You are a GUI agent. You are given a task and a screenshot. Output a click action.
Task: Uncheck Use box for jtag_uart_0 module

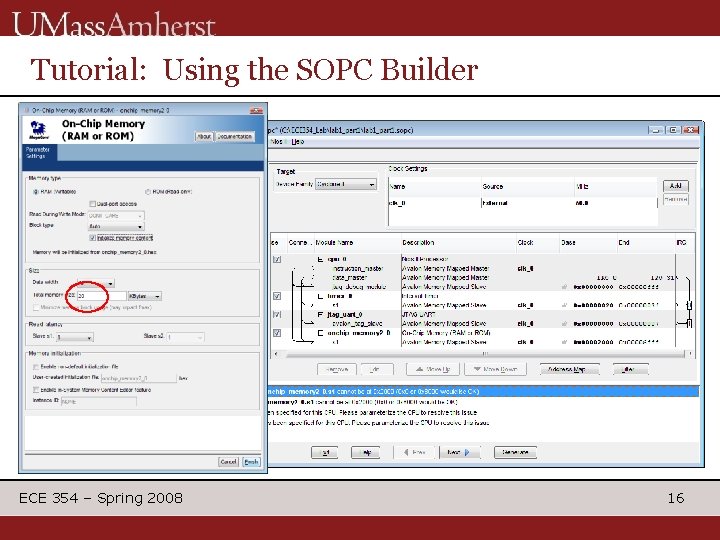[x=277, y=315]
